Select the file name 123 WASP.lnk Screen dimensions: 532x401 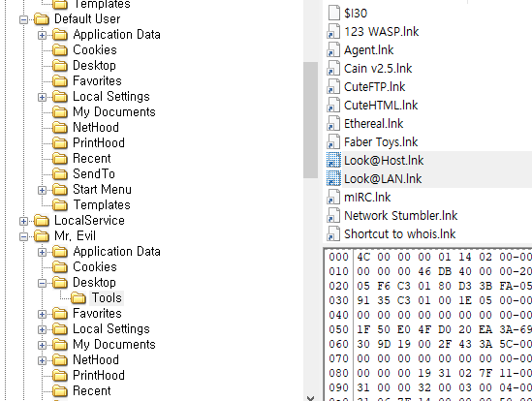tap(382, 32)
